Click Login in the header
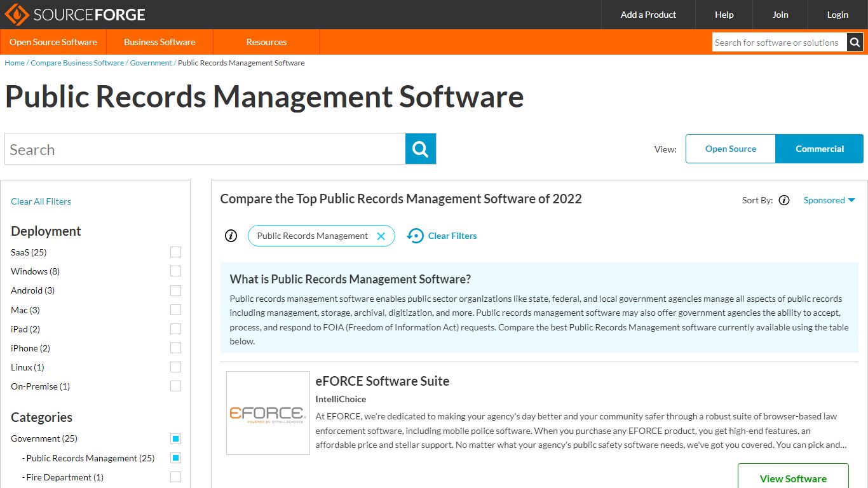The width and height of the screenshot is (868, 488). [x=837, y=15]
